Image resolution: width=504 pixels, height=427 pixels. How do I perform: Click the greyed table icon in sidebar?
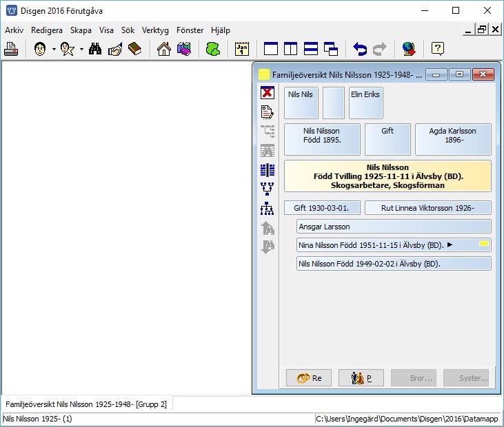[x=268, y=150]
